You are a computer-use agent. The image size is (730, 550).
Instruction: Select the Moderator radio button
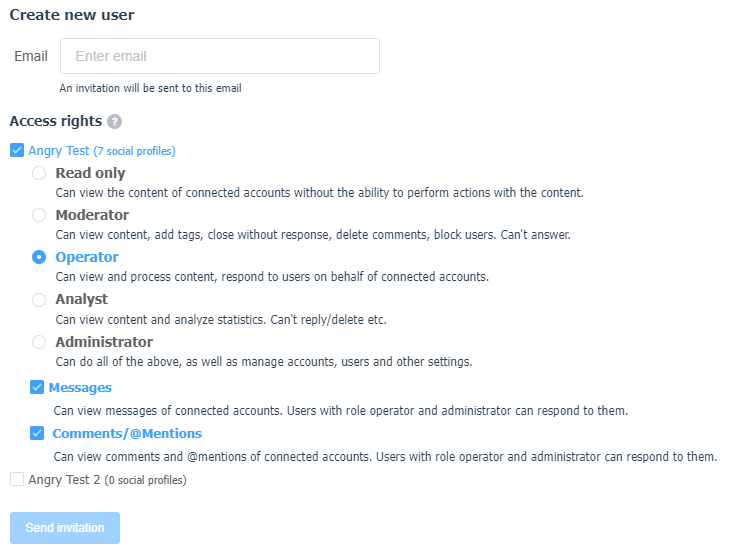coord(39,215)
